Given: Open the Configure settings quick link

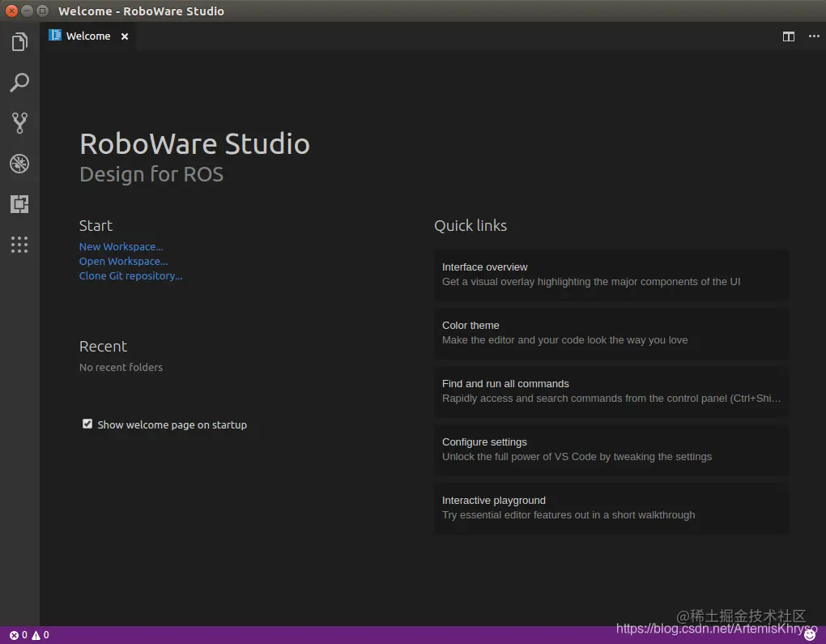Looking at the screenshot, I should [x=611, y=450].
